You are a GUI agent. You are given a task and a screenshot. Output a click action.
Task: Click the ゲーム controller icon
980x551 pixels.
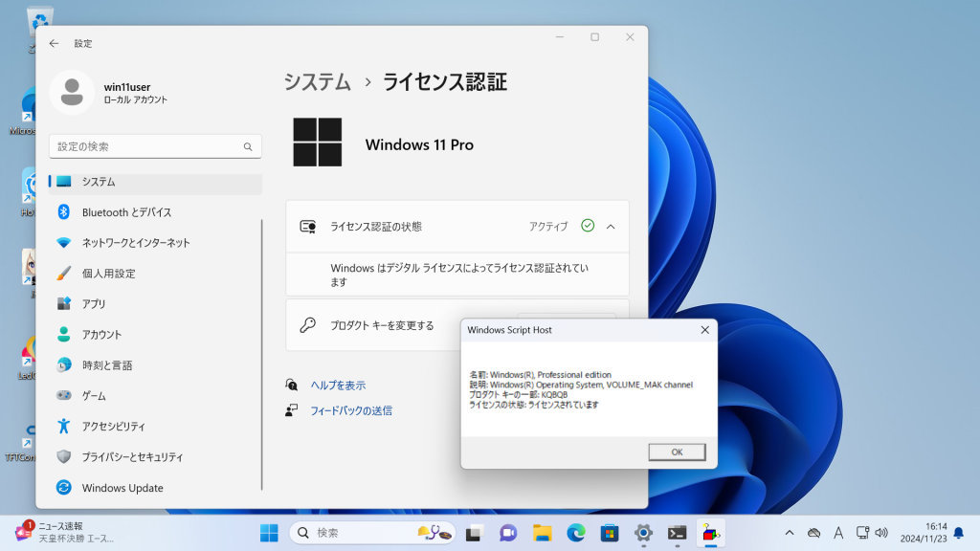coord(64,395)
